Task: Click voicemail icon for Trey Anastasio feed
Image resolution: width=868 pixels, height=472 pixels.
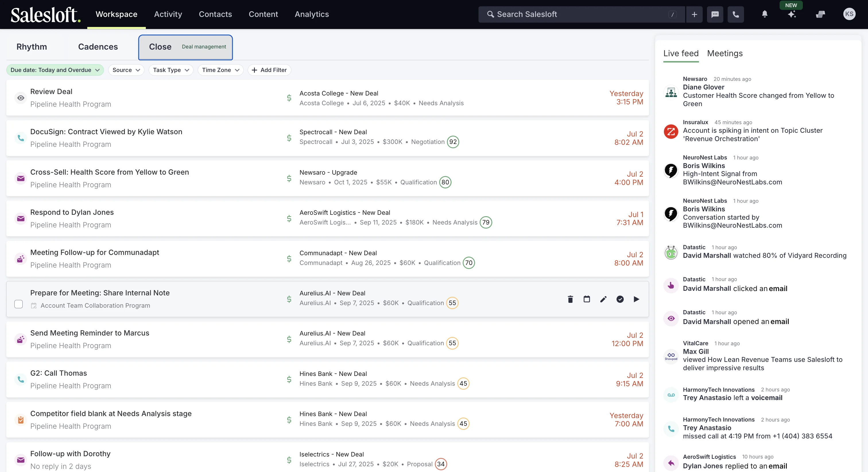Action: pos(671,395)
